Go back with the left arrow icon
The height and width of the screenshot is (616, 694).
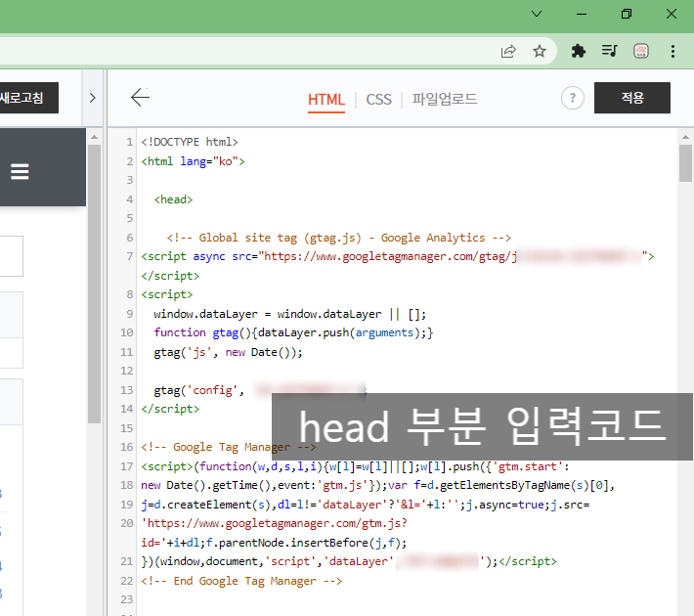[141, 98]
